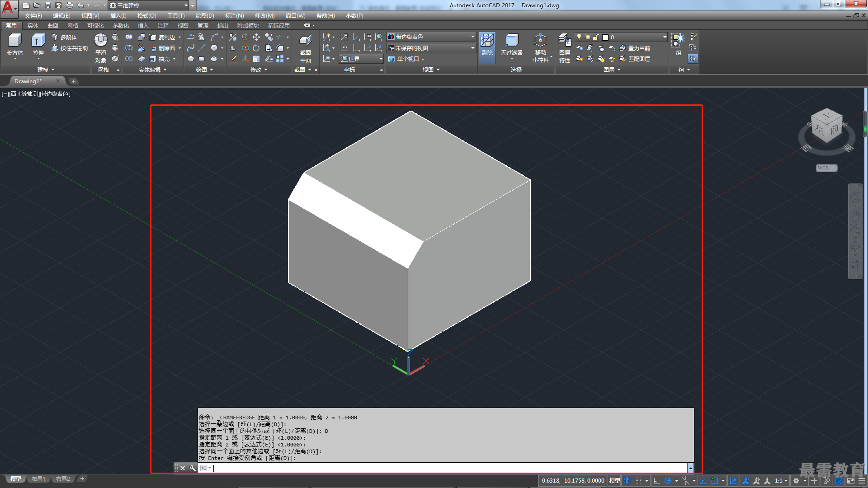Click the pan hand icon in navigation bar

(x=855, y=216)
